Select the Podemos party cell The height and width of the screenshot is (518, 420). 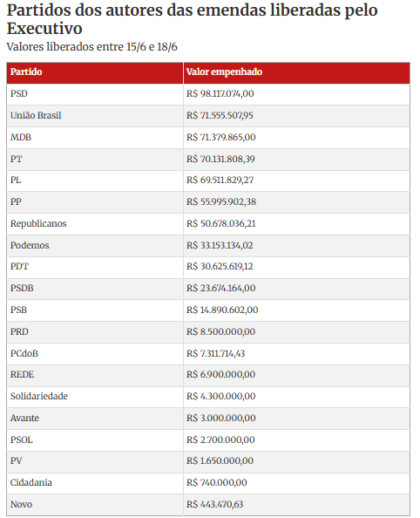point(95,245)
